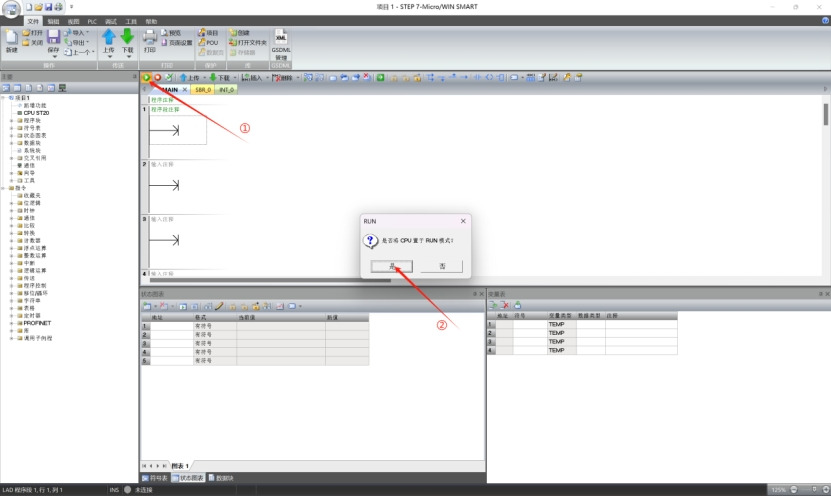Expand the PROFINET instruction folder
Viewport: 831px width, 496px height.
pyautogui.click(x=12, y=323)
